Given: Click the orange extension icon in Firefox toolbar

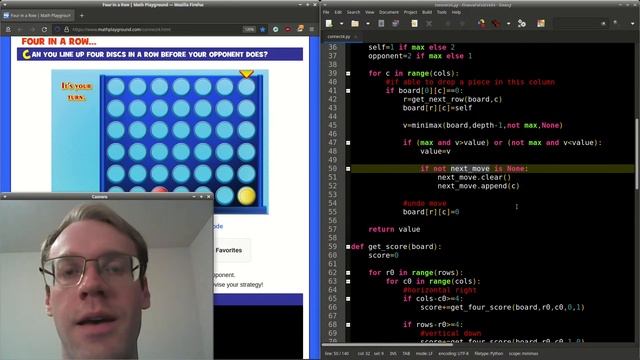Looking at the screenshot, I should point(300,29).
